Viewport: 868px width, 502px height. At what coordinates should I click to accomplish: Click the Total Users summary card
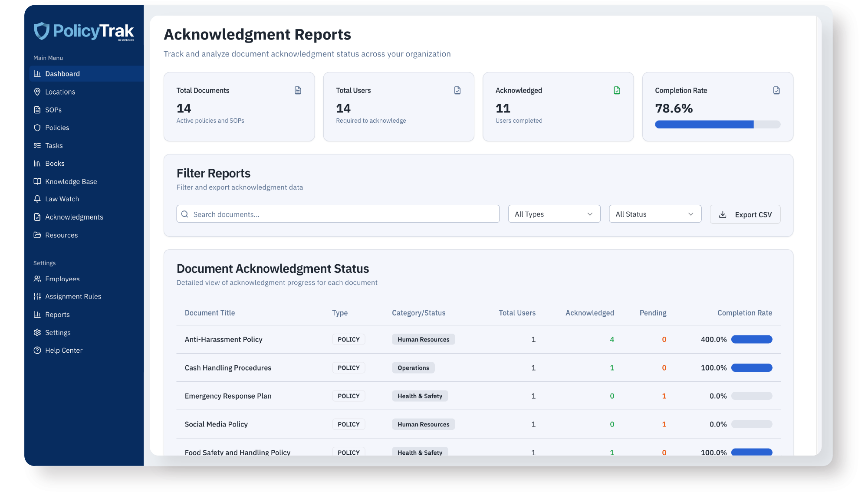[x=398, y=107]
